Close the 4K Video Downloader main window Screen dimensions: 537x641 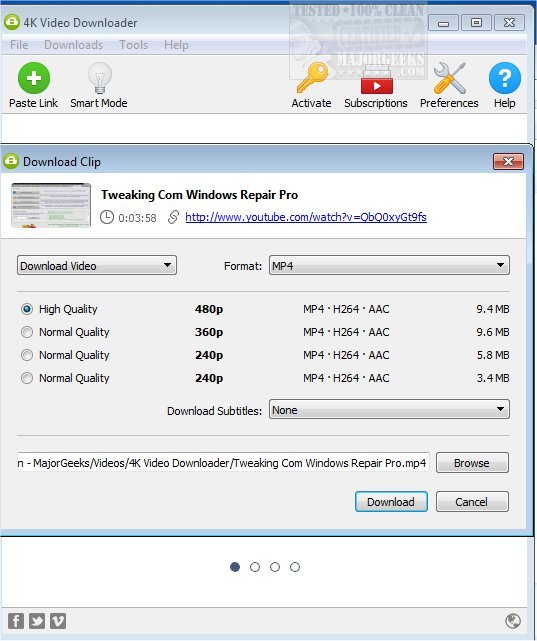[x=509, y=22]
